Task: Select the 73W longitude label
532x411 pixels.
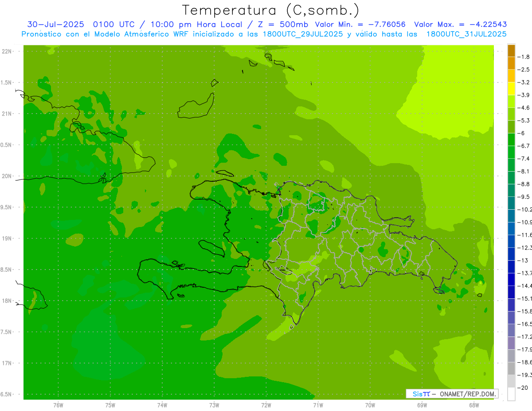Action: coord(214,405)
